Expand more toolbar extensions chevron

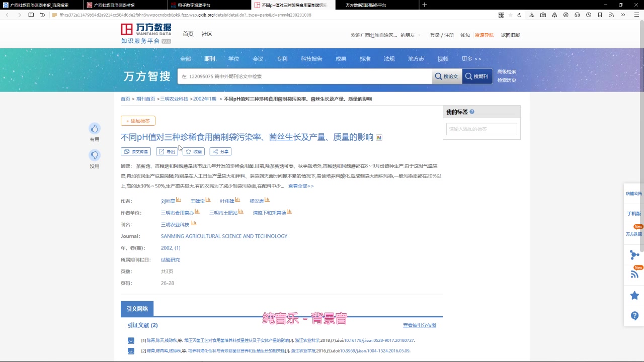623,15
